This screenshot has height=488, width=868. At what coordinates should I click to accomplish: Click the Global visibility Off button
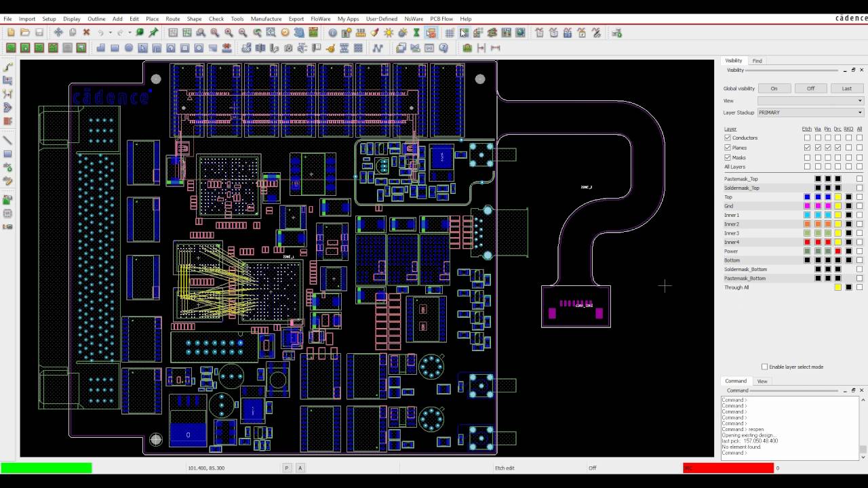coord(811,87)
